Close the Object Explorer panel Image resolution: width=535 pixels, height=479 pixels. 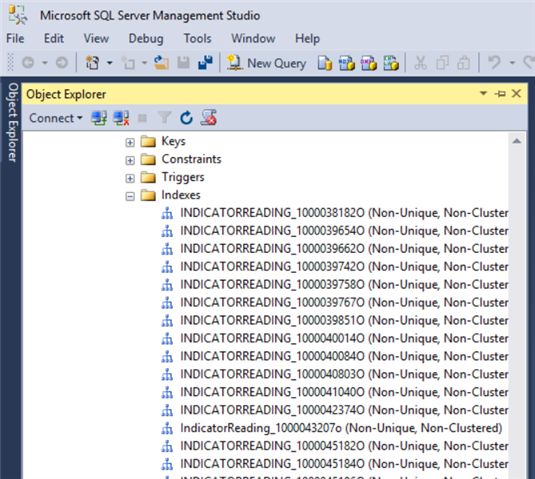pos(516,93)
